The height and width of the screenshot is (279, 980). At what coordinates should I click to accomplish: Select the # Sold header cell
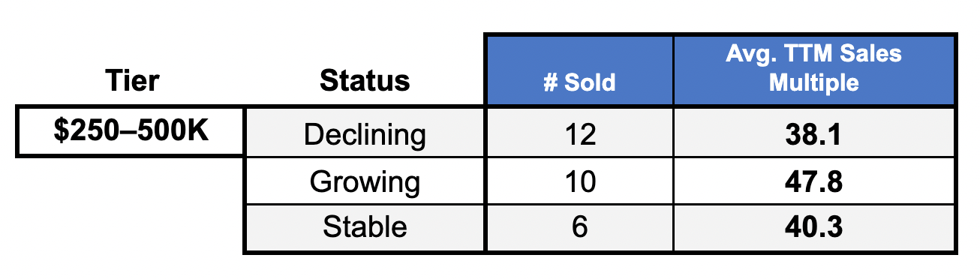pos(579,70)
